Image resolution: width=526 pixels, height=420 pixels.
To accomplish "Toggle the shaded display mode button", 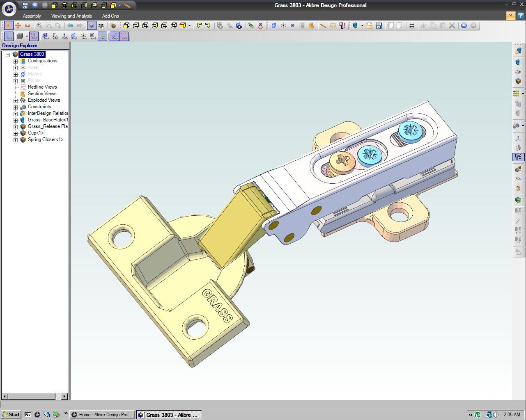I will pyautogui.click(x=92, y=25).
